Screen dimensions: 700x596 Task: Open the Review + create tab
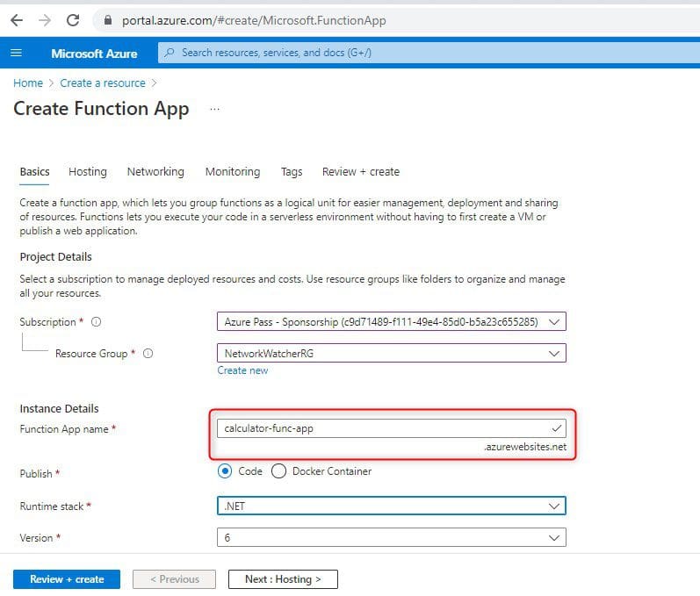pos(361,172)
